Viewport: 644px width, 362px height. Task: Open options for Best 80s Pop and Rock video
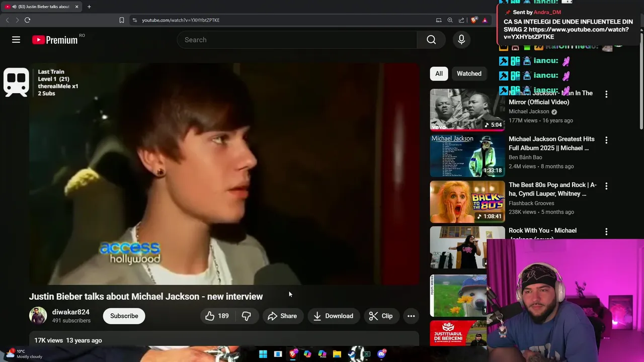[606, 186]
